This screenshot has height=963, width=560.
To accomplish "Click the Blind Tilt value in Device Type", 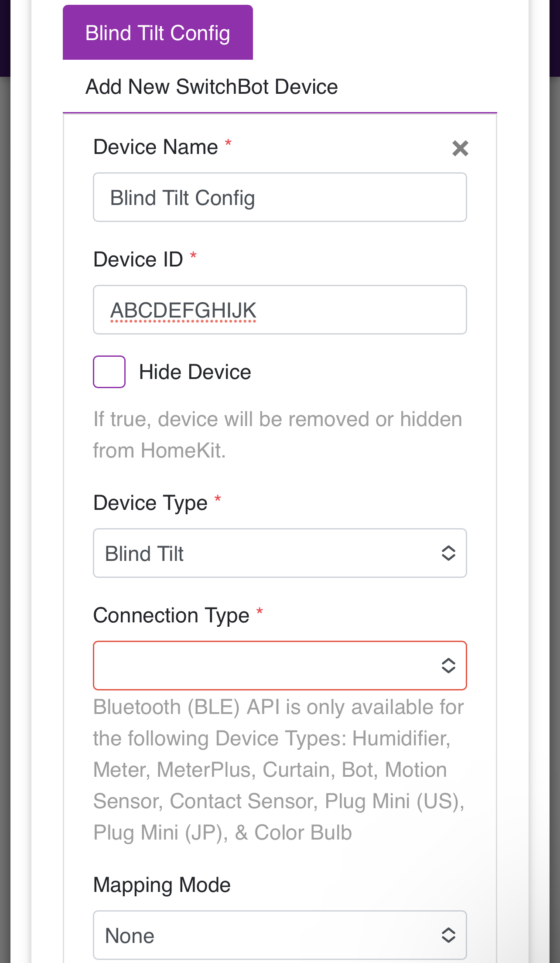I will (x=145, y=553).
